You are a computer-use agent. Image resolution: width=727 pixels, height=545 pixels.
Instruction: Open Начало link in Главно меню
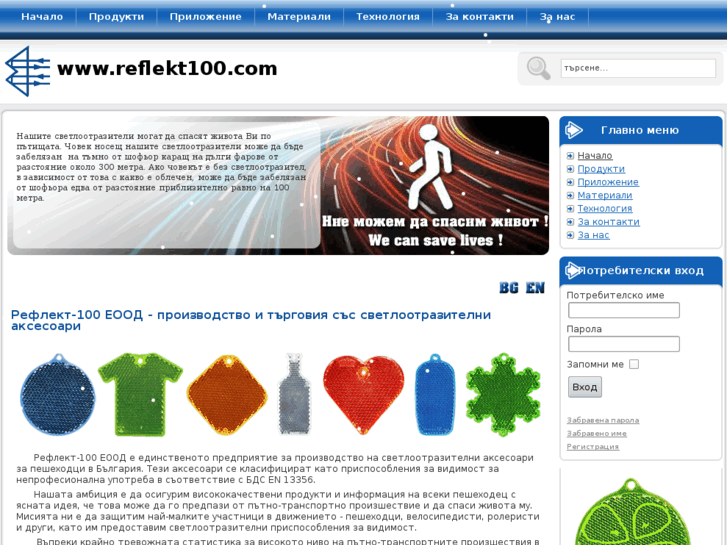coord(595,156)
